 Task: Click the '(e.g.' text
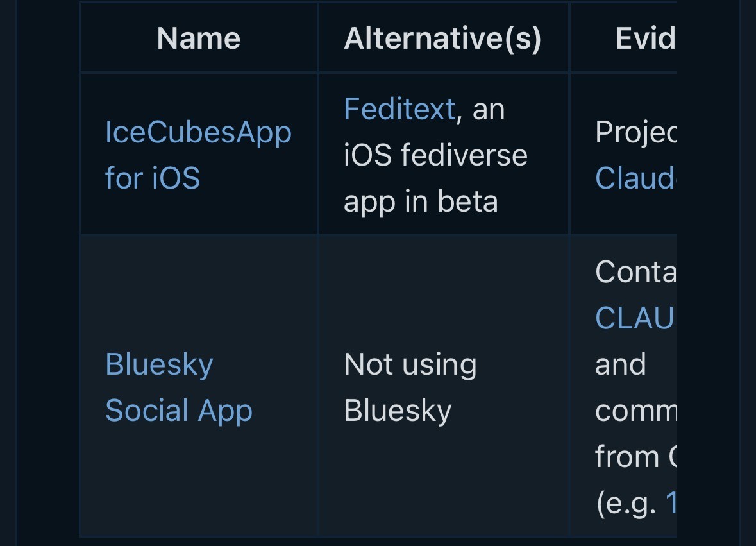(x=626, y=504)
